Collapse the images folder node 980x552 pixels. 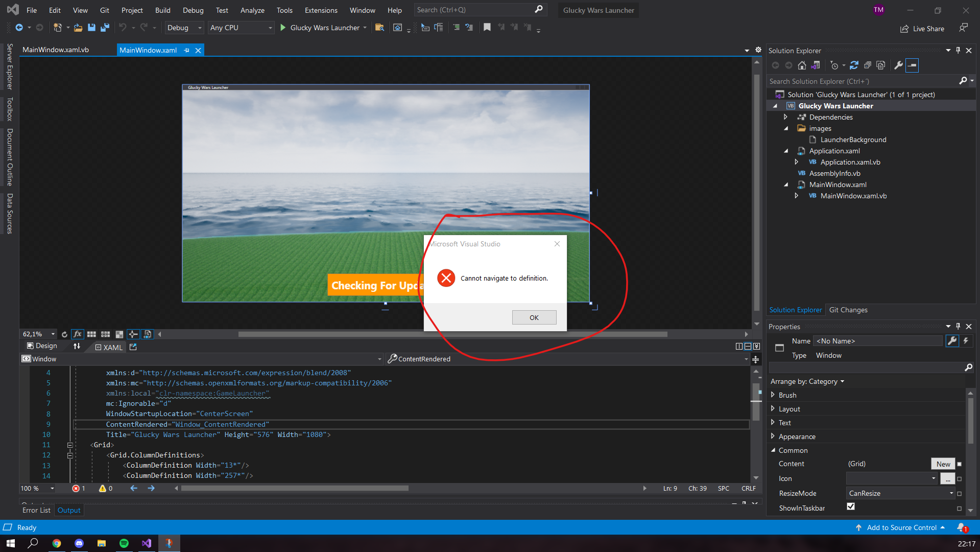click(x=786, y=128)
